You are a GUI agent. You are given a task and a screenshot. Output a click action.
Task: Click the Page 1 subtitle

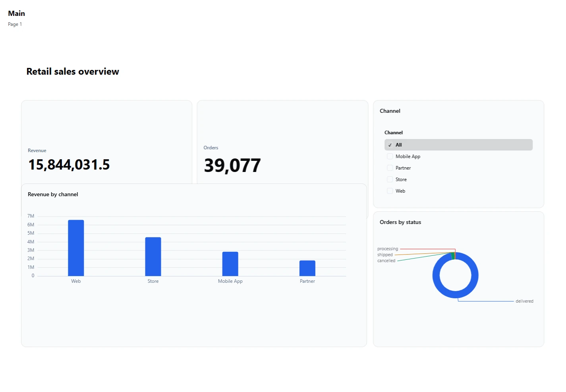tap(15, 24)
